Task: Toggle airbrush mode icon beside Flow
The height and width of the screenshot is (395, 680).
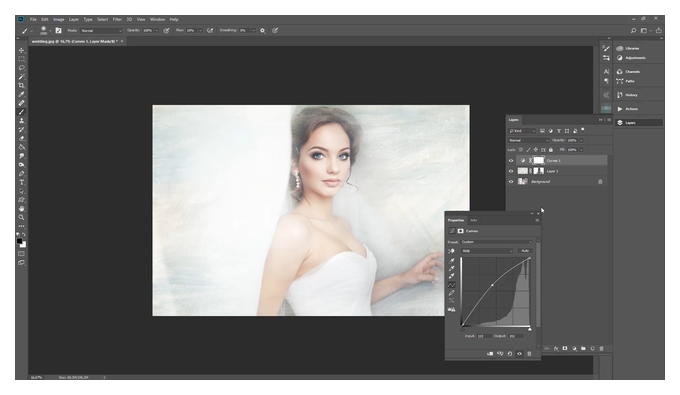Action: [210, 30]
